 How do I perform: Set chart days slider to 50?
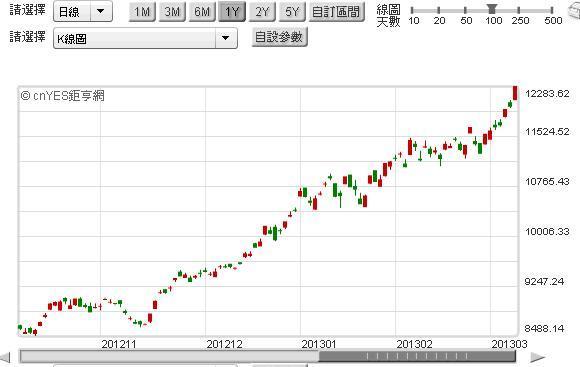pyautogui.click(x=465, y=10)
